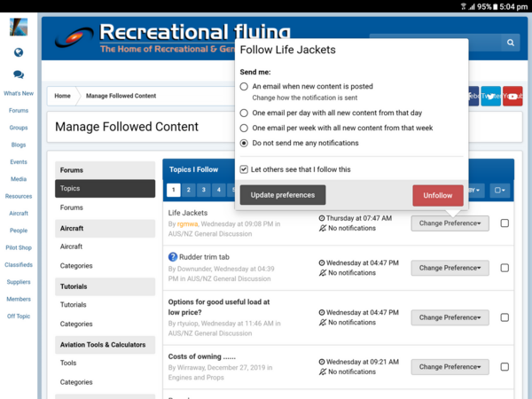Click the search magnifier icon

coord(511,43)
